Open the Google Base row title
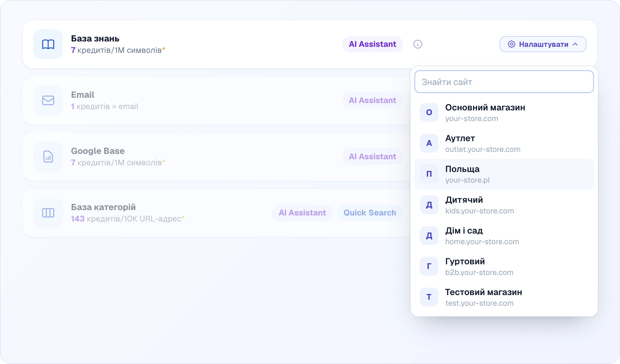Screen dimensions: 620x364 pos(98,151)
